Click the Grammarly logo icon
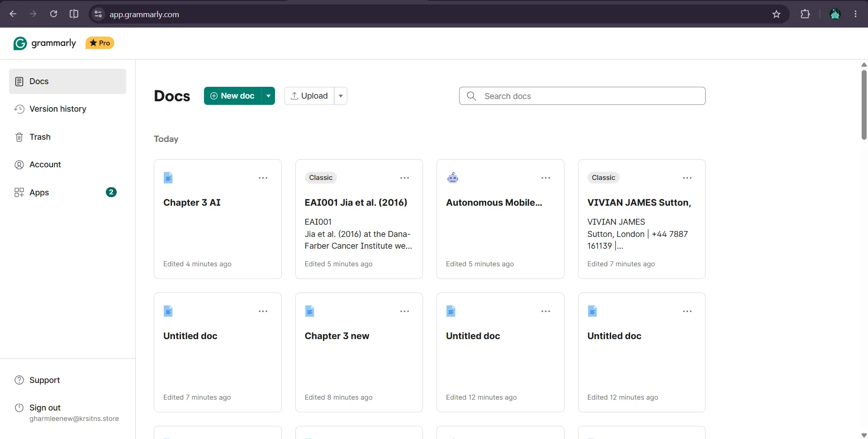The image size is (868, 439). pos(20,43)
